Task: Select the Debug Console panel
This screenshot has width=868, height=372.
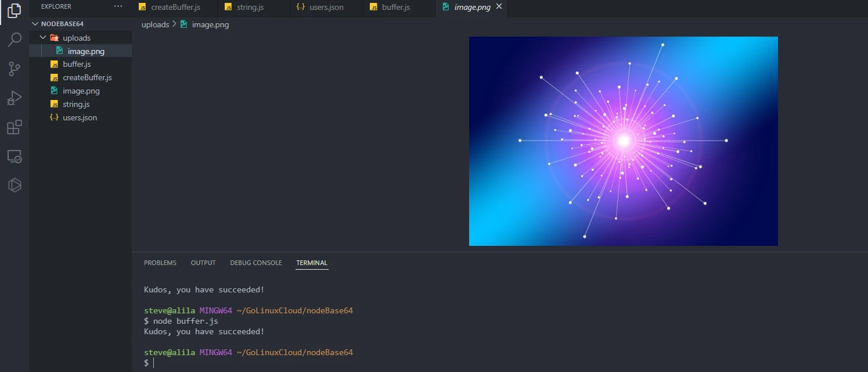Action: point(255,263)
